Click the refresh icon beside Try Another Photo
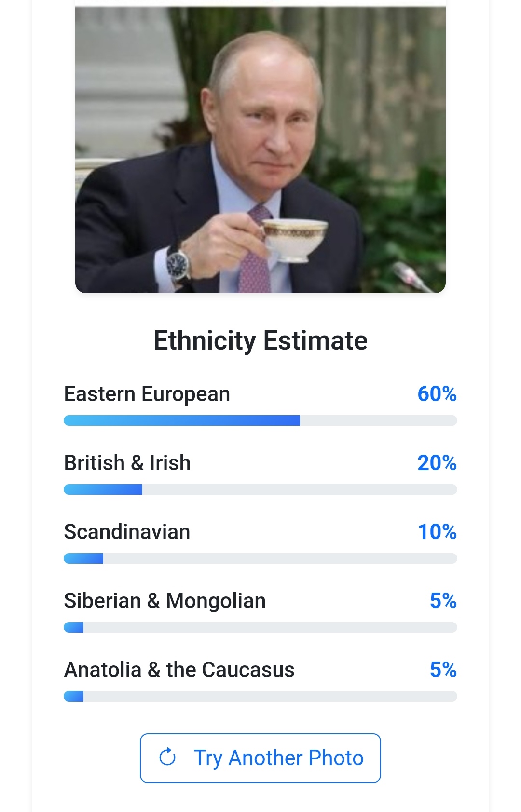This screenshot has width=521, height=812. point(167,757)
